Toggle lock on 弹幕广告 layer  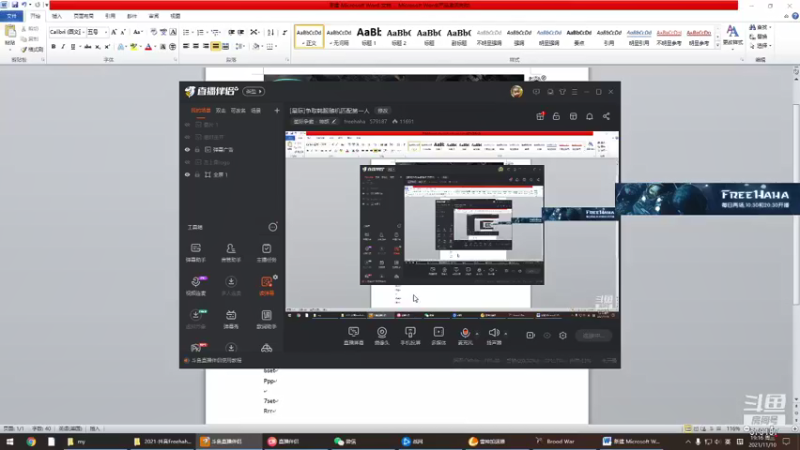(x=197, y=149)
